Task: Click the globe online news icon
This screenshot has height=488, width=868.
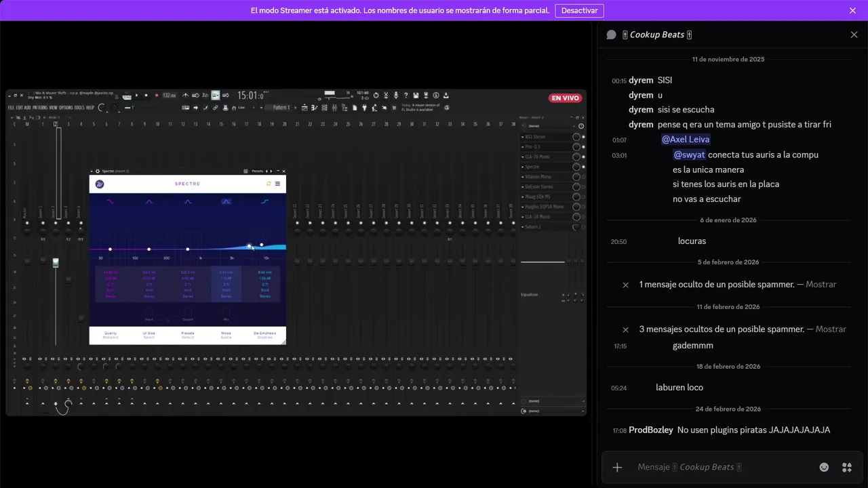Action: tap(447, 108)
